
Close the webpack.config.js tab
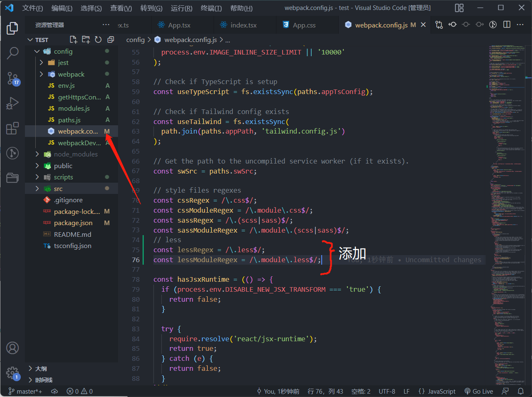423,25
